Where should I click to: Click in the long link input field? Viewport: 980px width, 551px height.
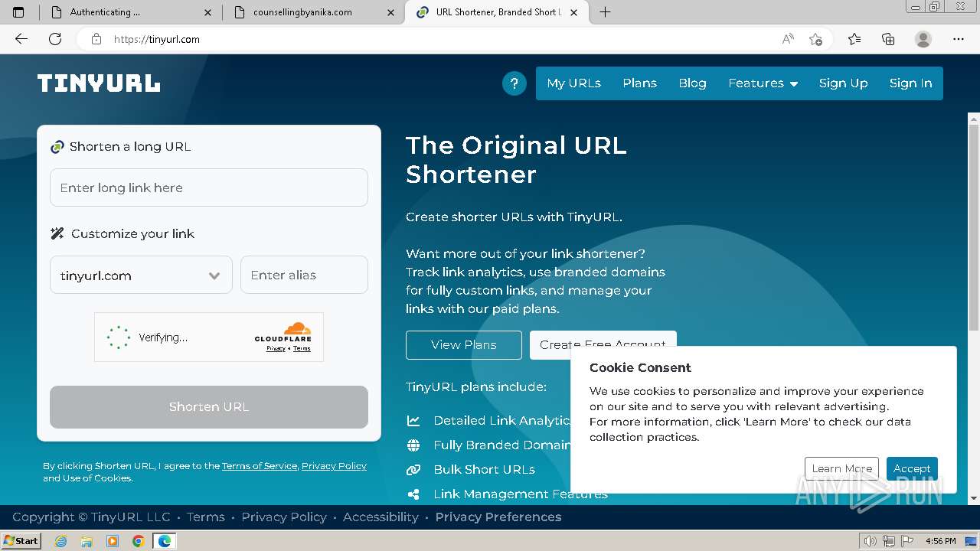pos(209,187)
